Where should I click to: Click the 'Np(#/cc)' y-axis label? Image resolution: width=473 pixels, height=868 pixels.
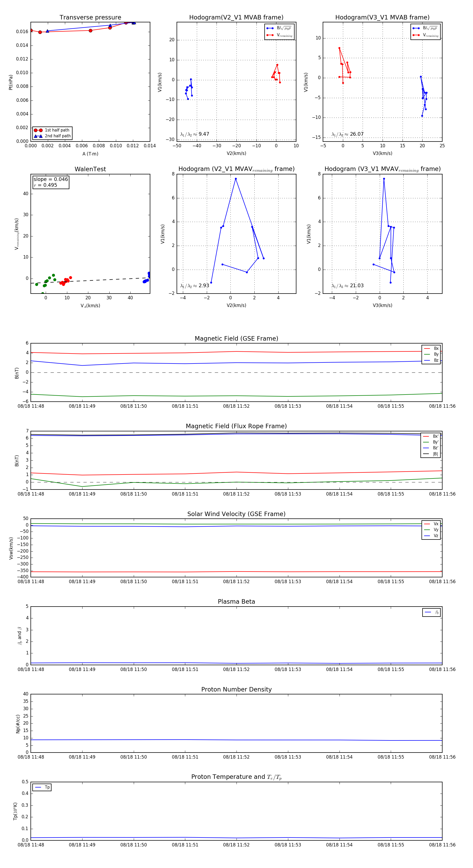point(18,724)
